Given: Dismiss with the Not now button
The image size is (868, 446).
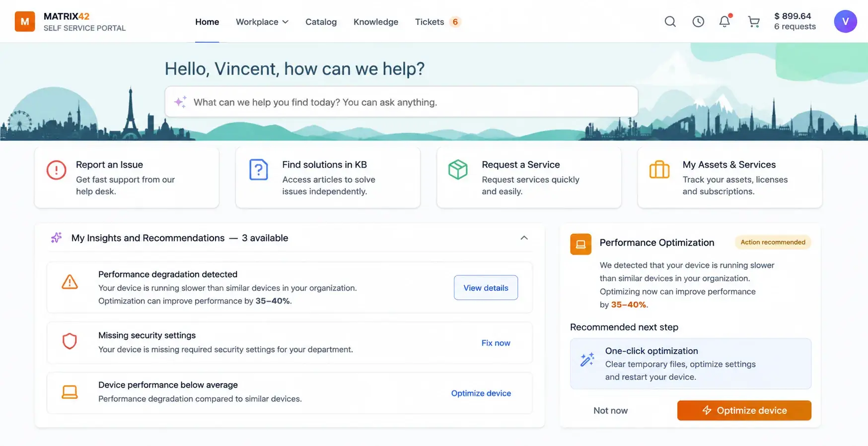Looking at the screenshot, I should point(610,410).
